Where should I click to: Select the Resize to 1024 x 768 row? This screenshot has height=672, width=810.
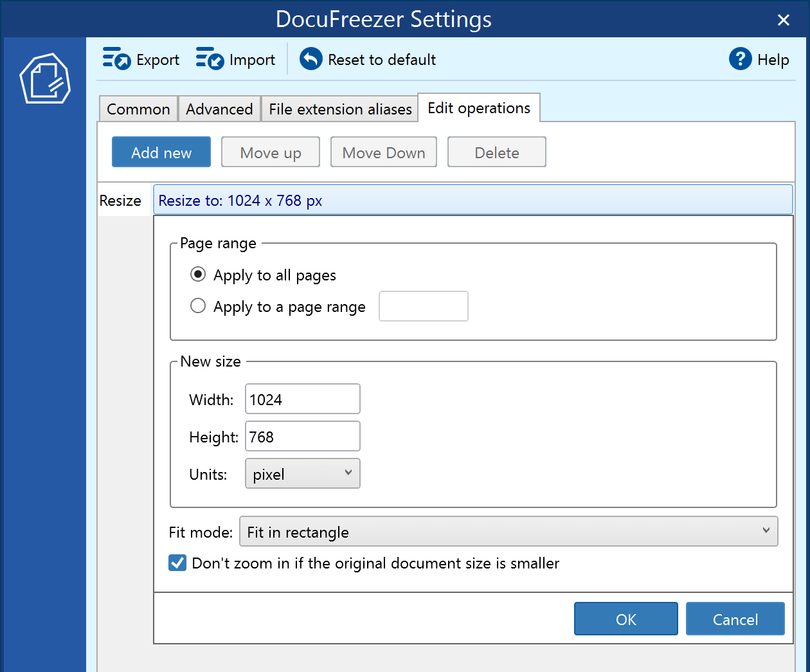click(x=473, y=201)
